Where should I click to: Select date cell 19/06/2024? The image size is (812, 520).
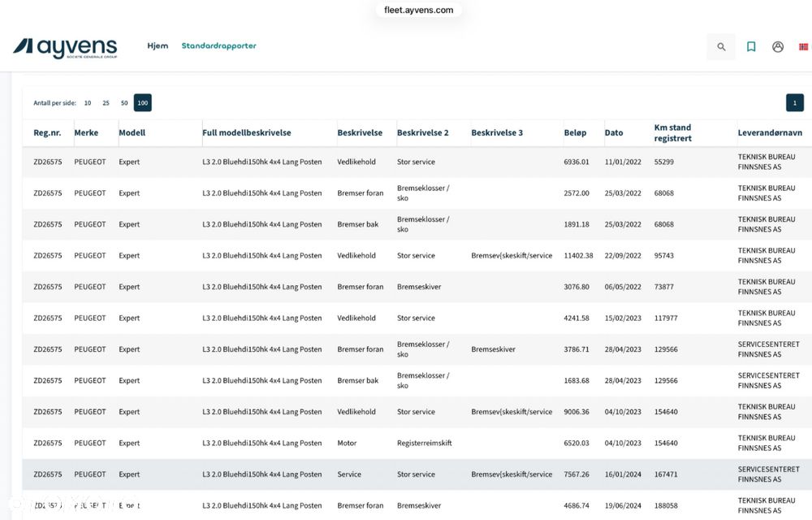623,505
